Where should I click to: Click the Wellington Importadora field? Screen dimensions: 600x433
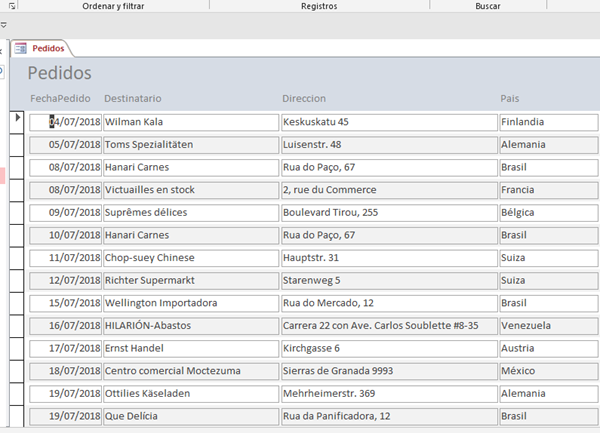tap(191, 303)
